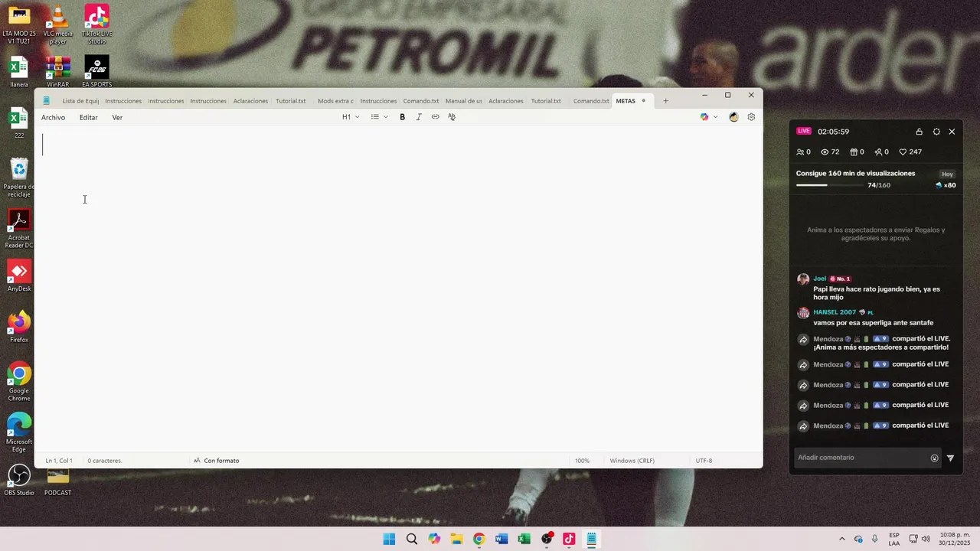Switch to the Lista de Equi tab
The width and height of the screenshot is (980, 551).
tap(80, 101)
